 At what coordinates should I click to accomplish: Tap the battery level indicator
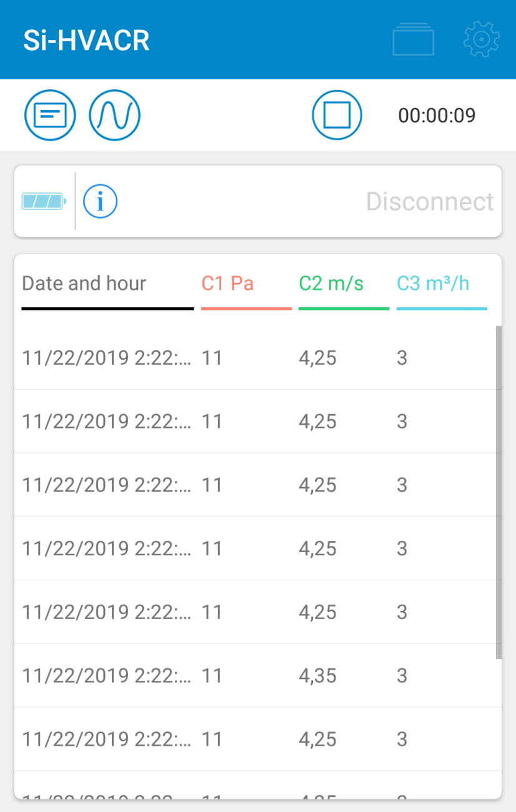point(43,201)
